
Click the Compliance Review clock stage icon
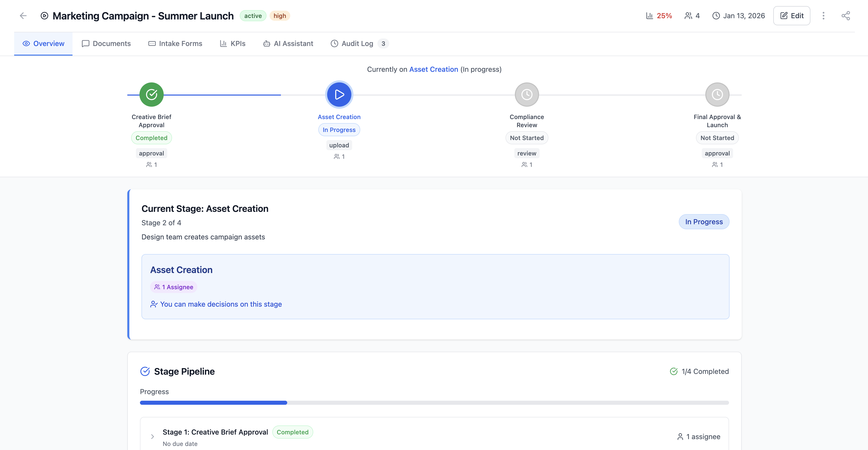point(527,95)
